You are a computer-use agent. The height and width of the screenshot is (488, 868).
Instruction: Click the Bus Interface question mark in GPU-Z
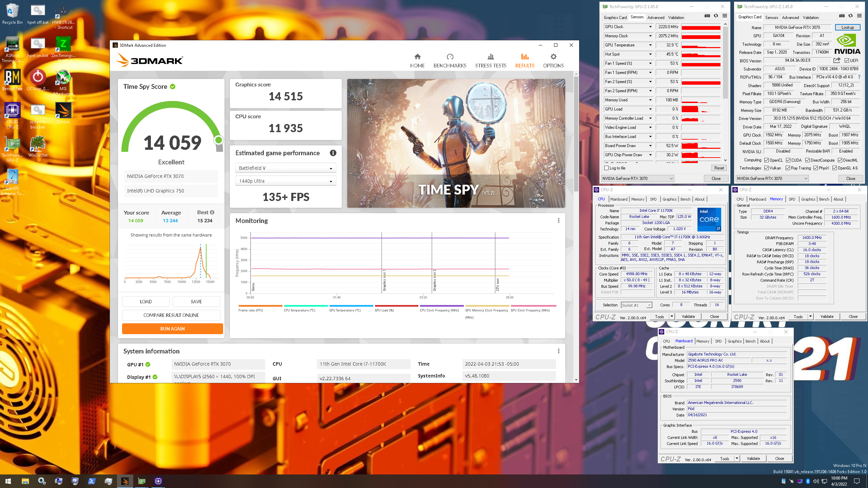pyautogui.click(x=859, y=77)
